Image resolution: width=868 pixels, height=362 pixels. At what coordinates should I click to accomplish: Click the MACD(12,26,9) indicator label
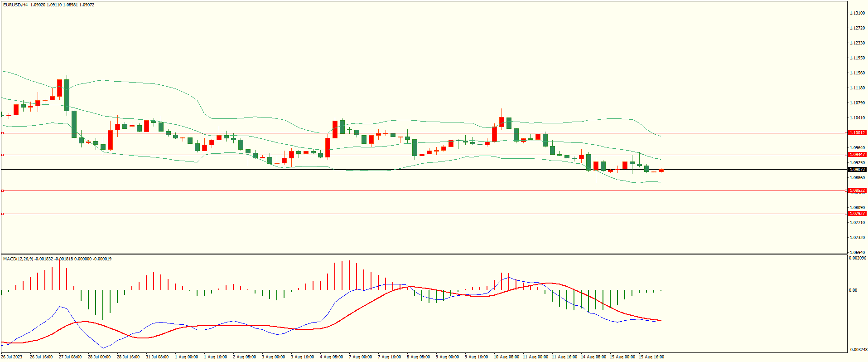coord(18,259)
